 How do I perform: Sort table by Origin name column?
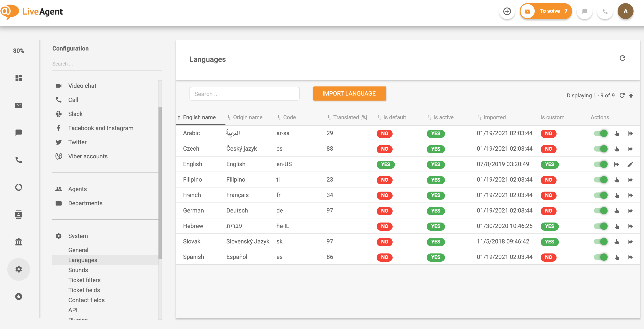click(248, 117)
